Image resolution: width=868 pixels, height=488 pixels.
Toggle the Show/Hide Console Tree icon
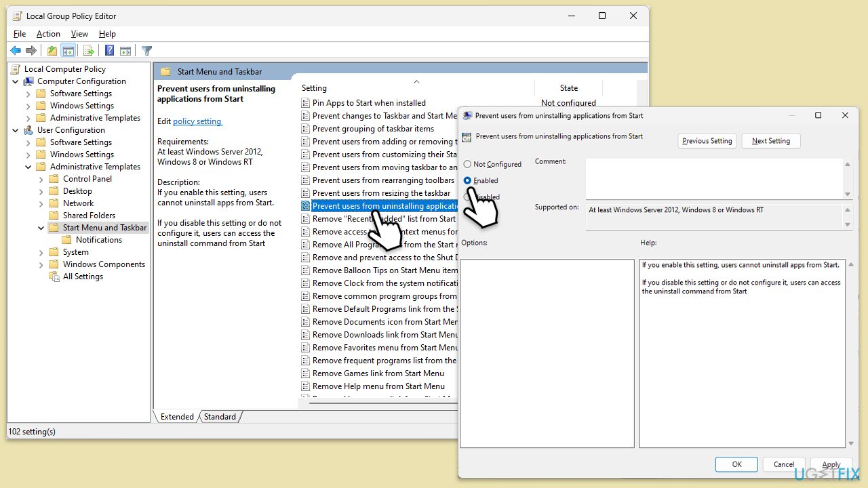[68, 51]
